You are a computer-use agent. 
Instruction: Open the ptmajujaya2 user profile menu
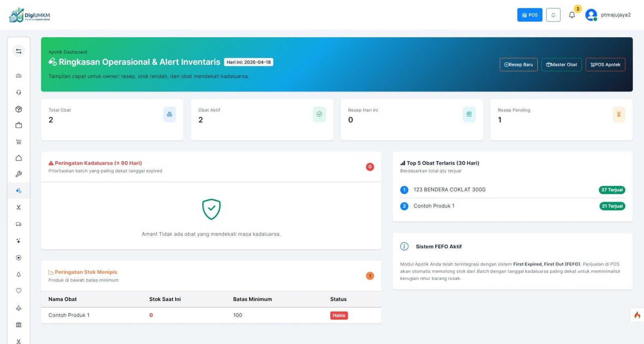pos(608,15)
